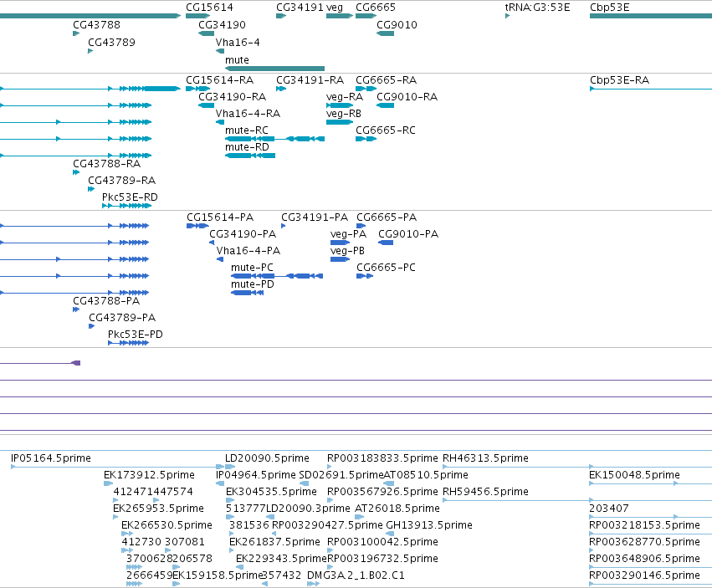Click the CG34191 gene label
The image size is (712, 588).
300,8
